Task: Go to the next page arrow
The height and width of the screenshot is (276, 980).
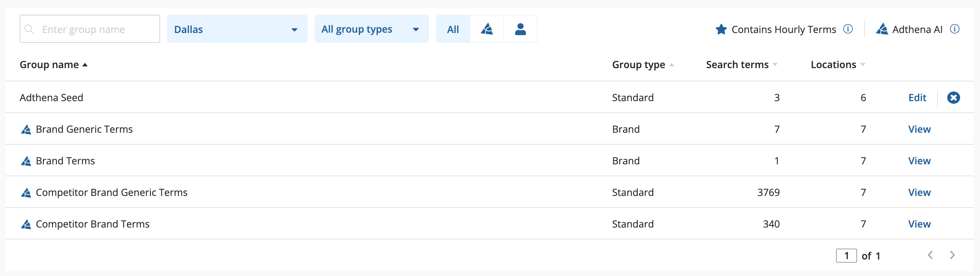Action: coord(952,255)
